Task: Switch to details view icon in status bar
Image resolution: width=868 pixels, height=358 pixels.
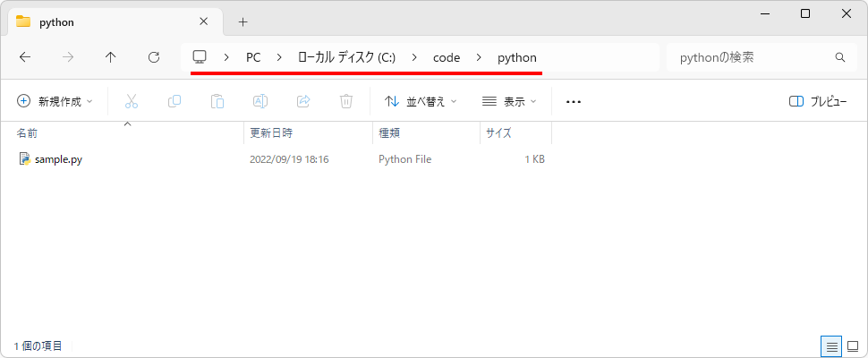Action: click(x=831, y=346)
